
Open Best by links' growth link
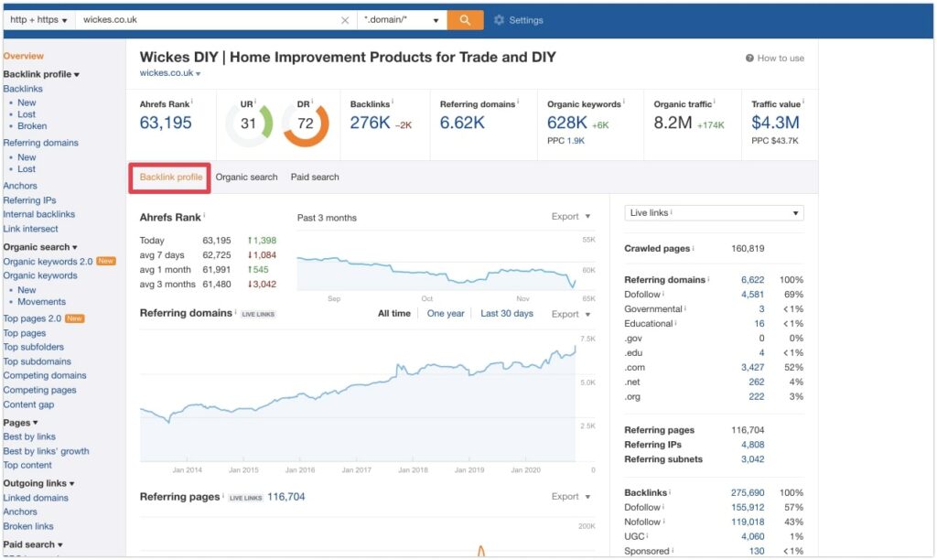(x=46, y=451)
